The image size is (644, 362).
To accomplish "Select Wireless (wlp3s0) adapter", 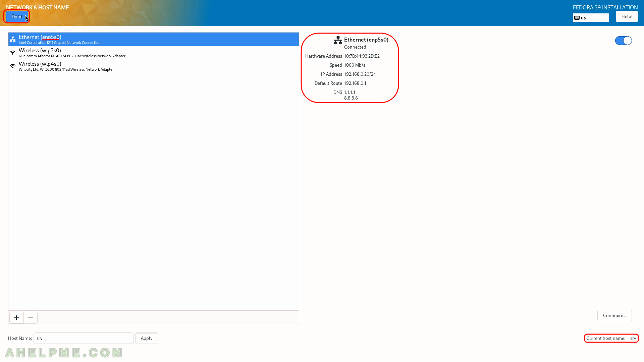I will point(154,53).
